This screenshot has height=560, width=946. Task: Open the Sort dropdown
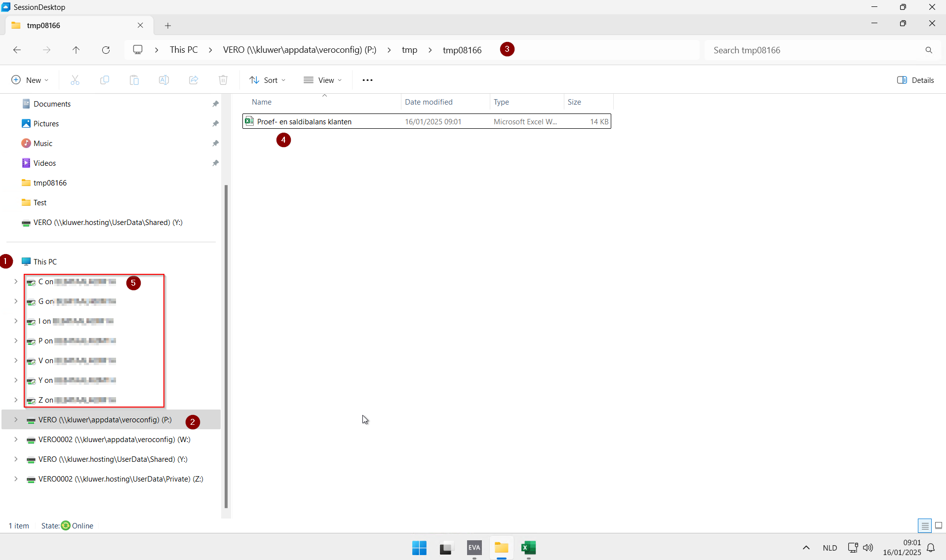coord(267,80)
